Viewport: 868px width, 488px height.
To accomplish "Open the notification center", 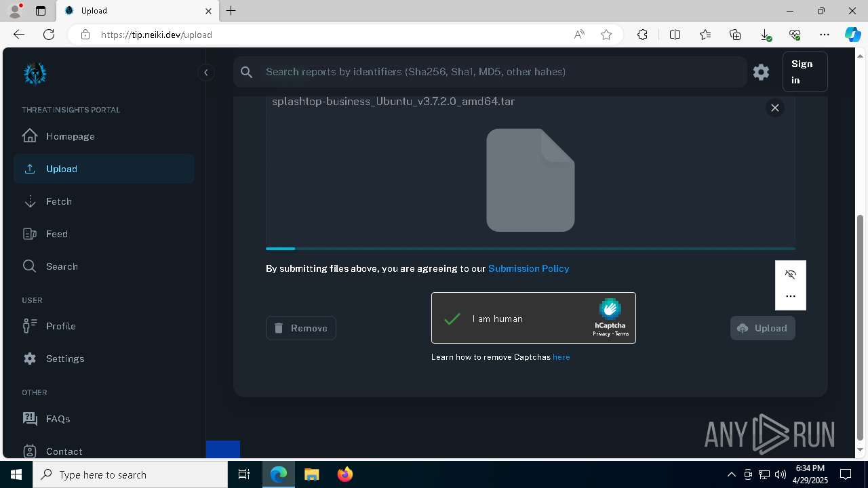I will click(846, 474).
